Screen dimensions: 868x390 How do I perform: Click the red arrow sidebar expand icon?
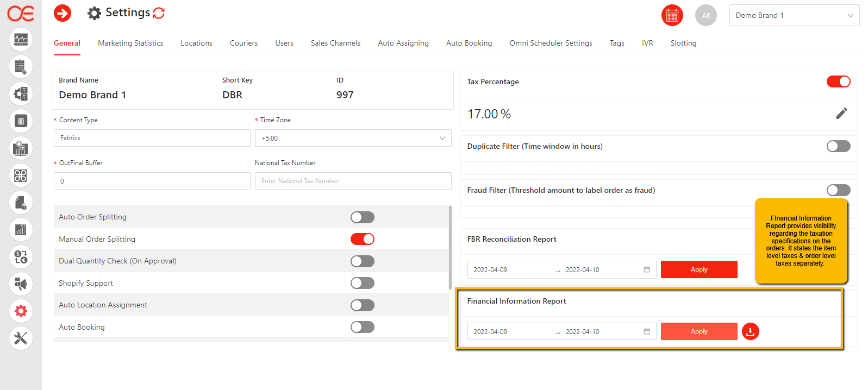pyautogui.click(x=63, y=13)
